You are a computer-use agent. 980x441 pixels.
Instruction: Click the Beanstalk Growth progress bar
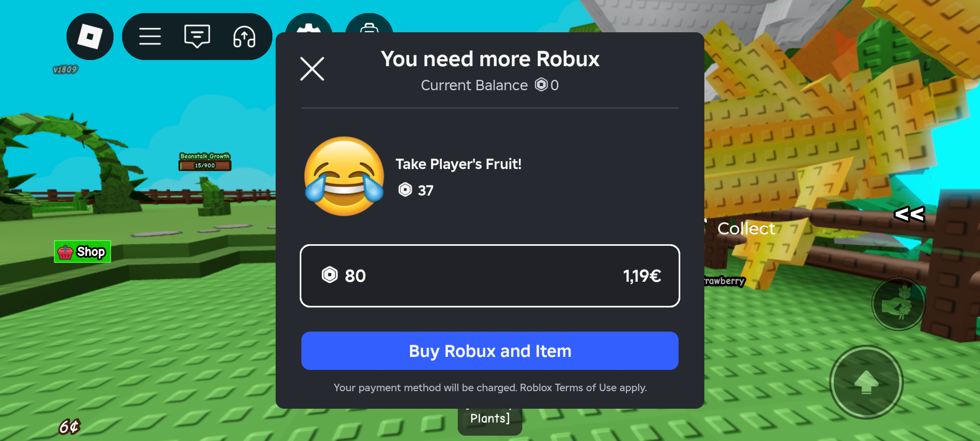(205, 165)
